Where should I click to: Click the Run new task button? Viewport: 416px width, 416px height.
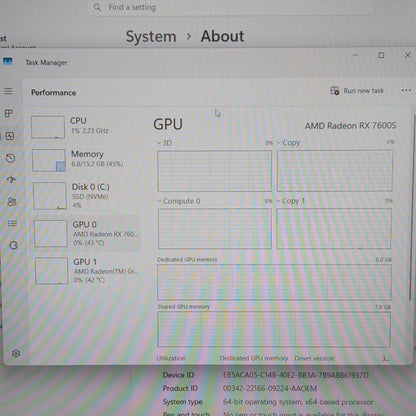(357, 91)
